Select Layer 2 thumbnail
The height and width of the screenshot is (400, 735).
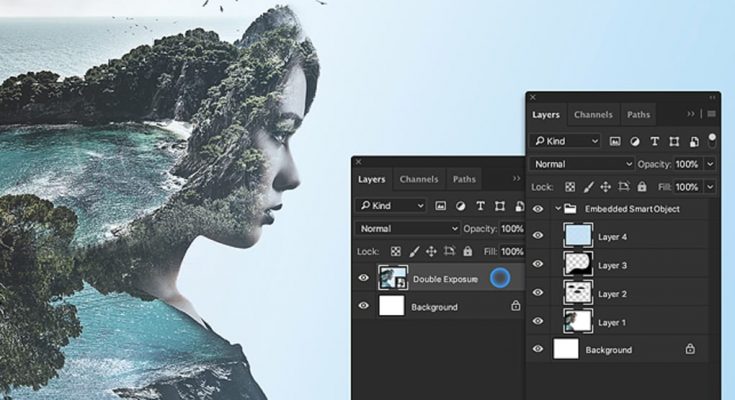click(578, 293)
